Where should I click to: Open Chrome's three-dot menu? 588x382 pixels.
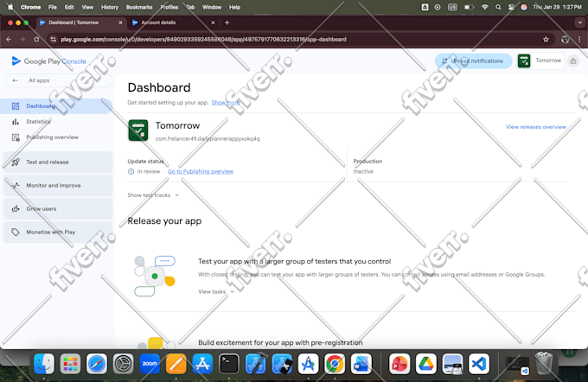click(579, 40)
